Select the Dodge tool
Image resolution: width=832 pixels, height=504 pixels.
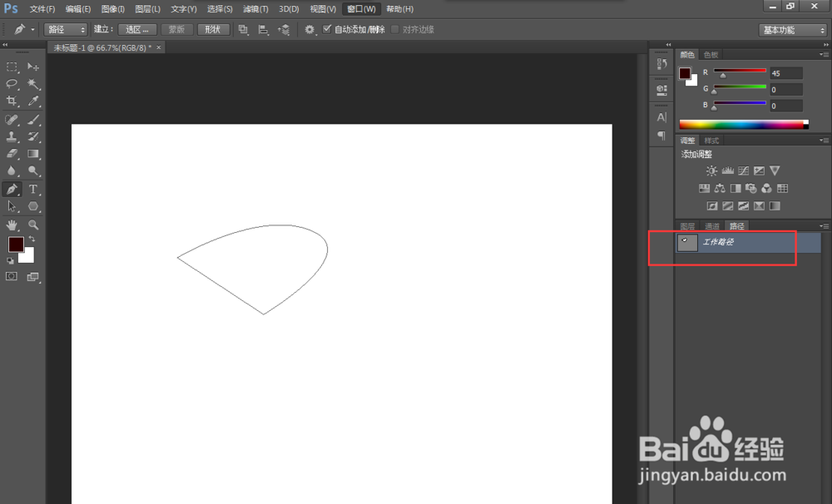coord(33,170)
